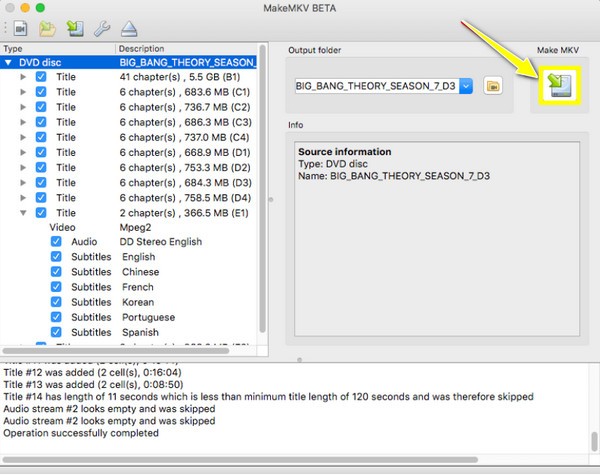Uncheck the 737.0 MB (C4) title checkbox
Viewport: 600px width, 474px height.
41,137
